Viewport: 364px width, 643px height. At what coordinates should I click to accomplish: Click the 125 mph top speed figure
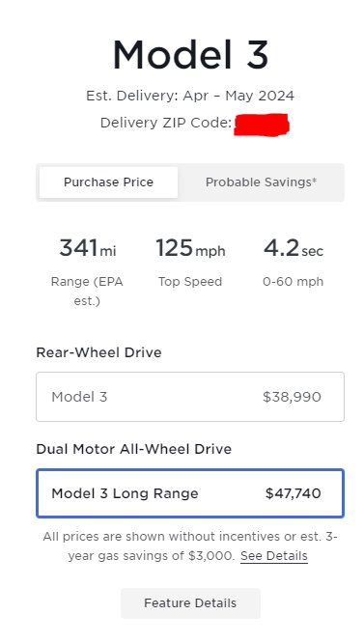(190, 249)
